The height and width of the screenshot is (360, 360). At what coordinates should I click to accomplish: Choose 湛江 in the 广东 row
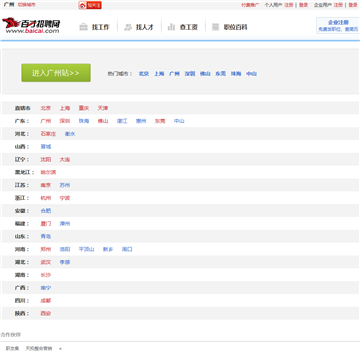tap(122, 121)
